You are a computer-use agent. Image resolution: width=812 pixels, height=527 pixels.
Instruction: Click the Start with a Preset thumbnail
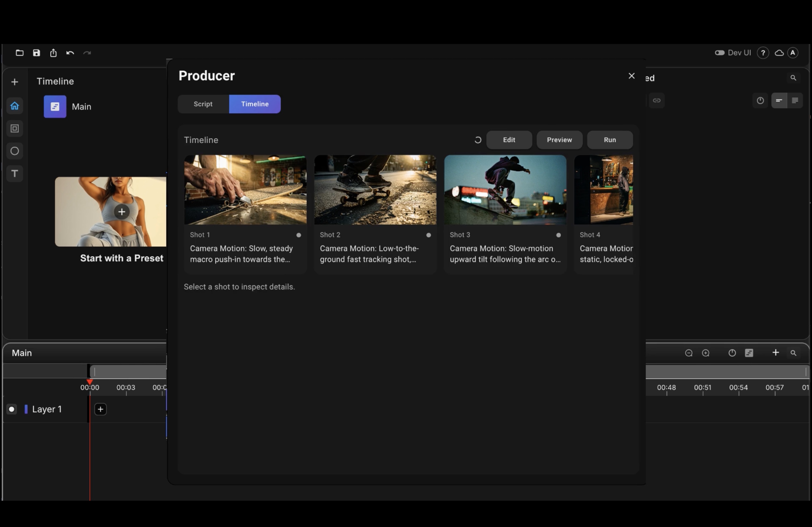click(x=111, y=212)
